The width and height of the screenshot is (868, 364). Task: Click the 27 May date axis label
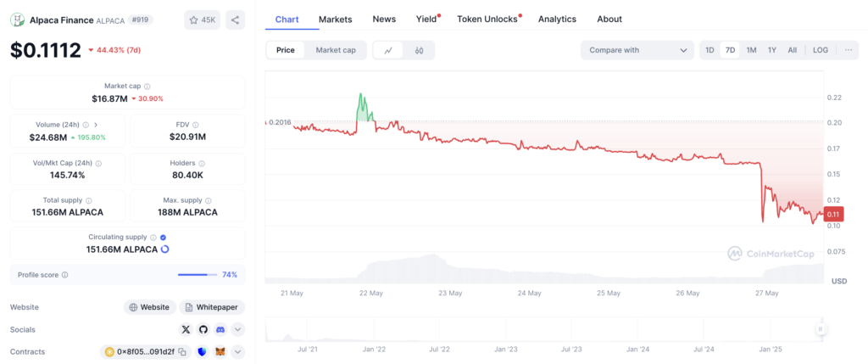(766, 293)
